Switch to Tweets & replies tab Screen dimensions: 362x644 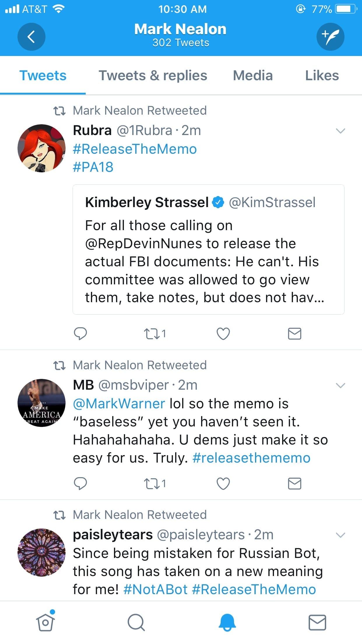tap(153, 76)
